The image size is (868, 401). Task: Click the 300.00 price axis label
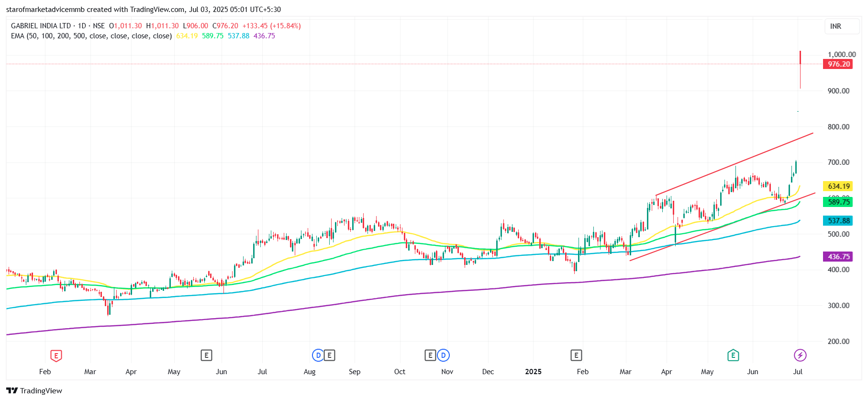tap(839, 306)
